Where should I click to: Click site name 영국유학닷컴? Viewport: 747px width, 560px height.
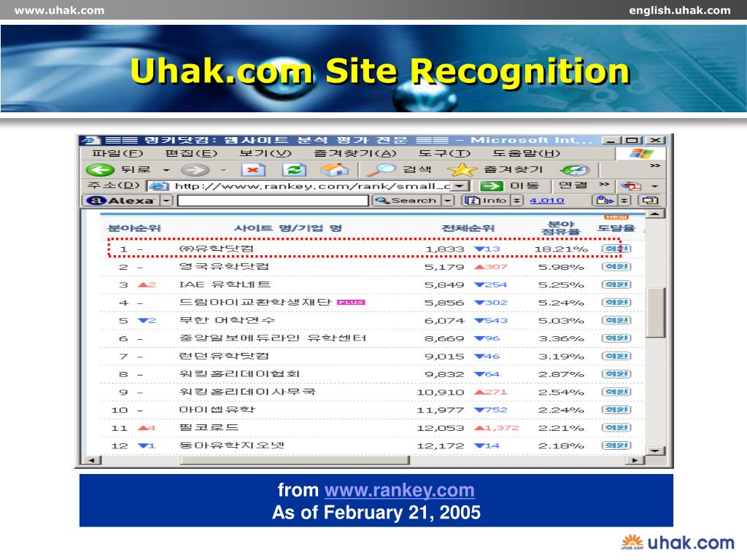pyautogui.click(x=224, y=266)
